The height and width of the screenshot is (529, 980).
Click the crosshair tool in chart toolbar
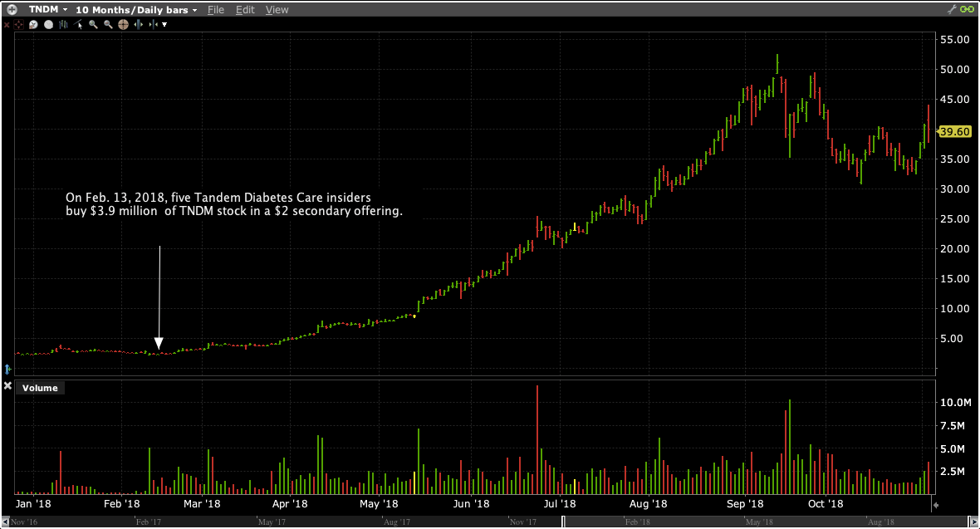[x=19, y=25]
